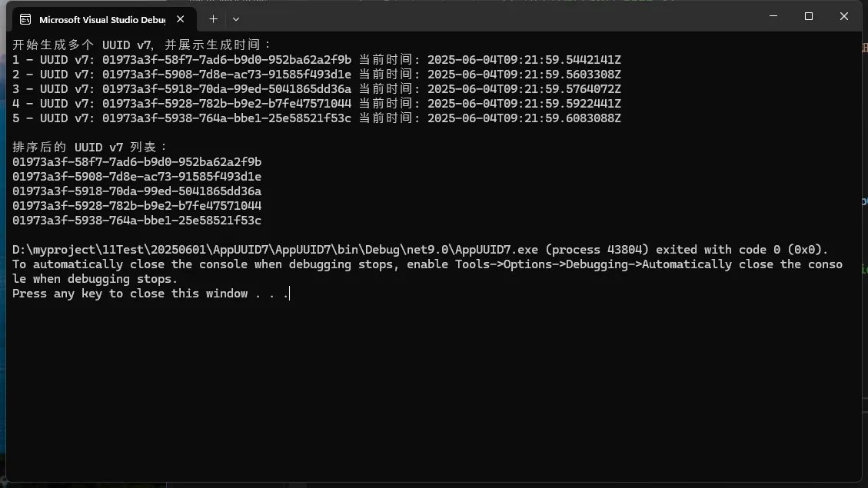The image size is (868, 488).
Task: Select the Microsoft Visual Studio Debug tab
Action: (x=91, y=19)
